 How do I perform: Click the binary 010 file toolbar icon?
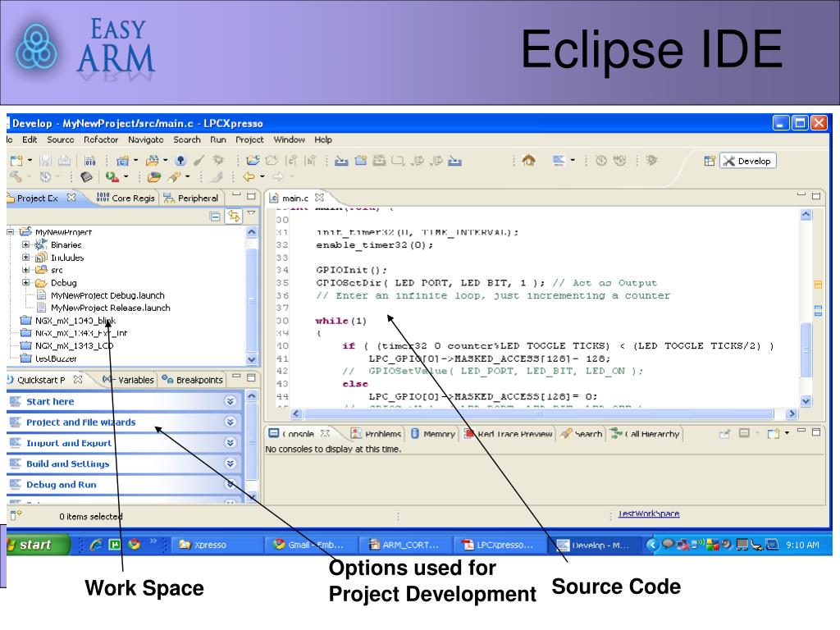[90, 160]
